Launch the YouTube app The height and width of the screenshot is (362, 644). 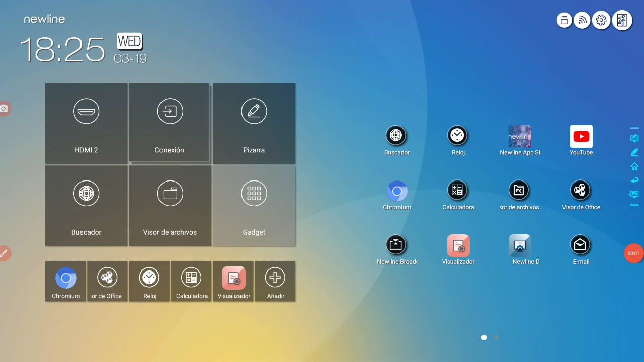pyautogui.click(x=581, y=140)
